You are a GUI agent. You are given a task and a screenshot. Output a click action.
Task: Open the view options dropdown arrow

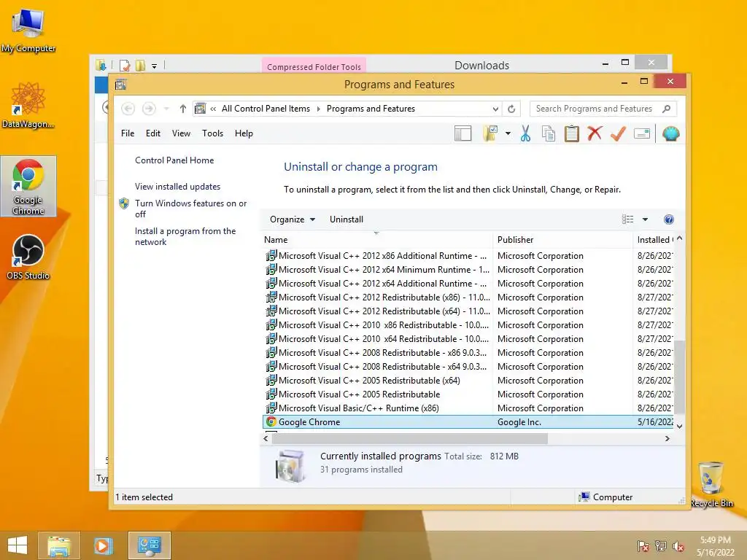pyautogui.click(x=645, y=219)
